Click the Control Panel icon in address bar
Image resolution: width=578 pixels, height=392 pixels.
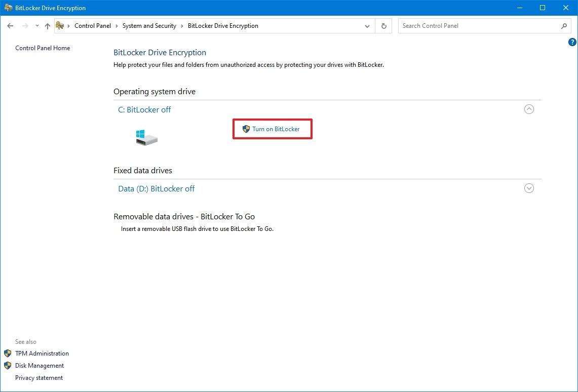(x=60, y=25)
